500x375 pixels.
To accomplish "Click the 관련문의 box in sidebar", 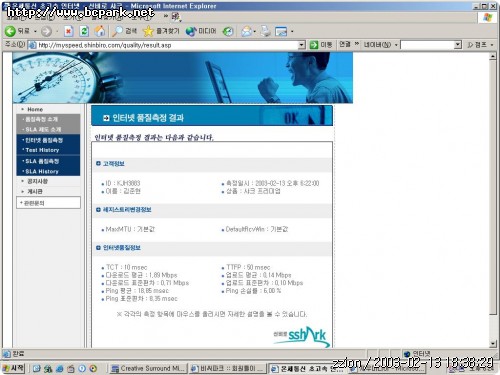I will tap(48, 203).
